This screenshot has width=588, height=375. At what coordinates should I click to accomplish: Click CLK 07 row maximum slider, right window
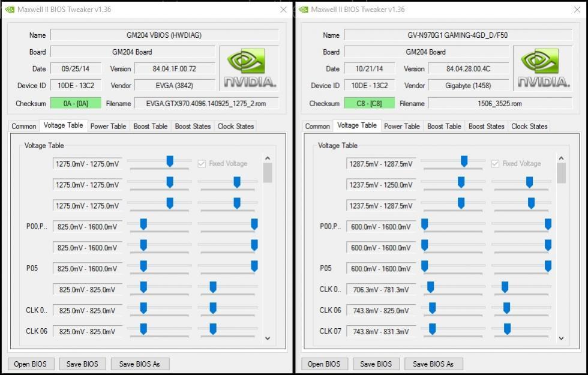coord(508,329)
